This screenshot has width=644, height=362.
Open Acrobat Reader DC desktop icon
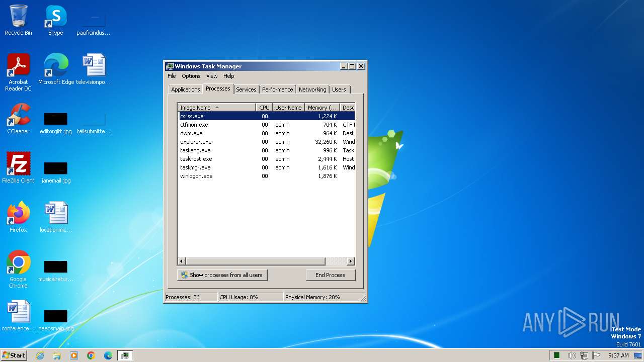[18, 72]
